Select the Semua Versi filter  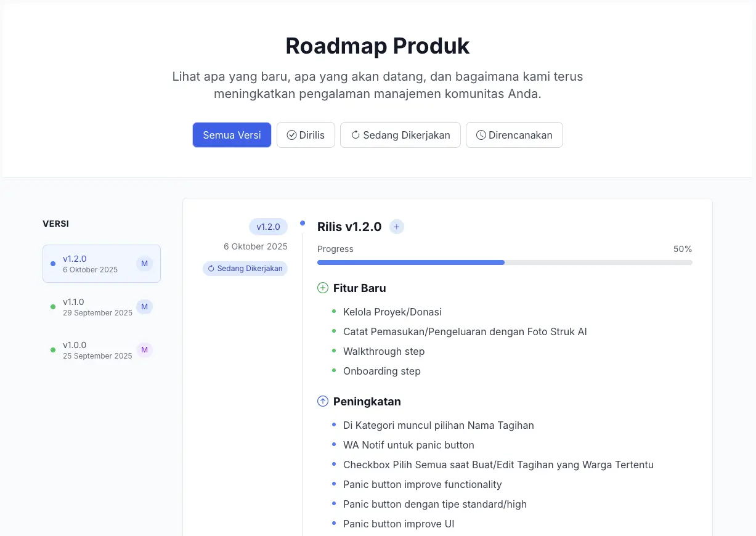click(232, 135)
